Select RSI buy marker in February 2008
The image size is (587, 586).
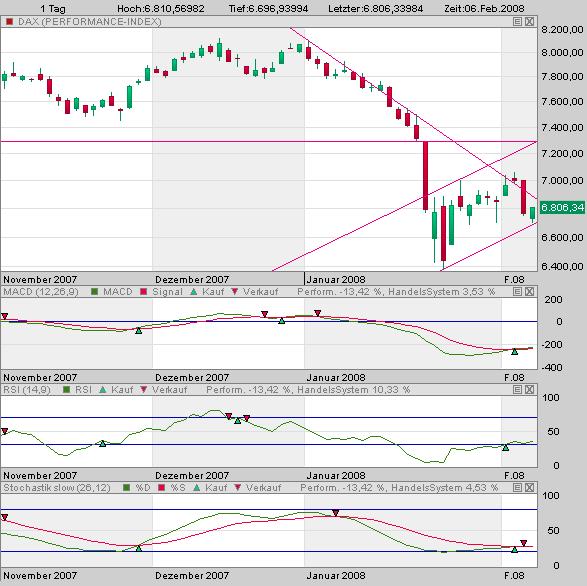[505, 447]
